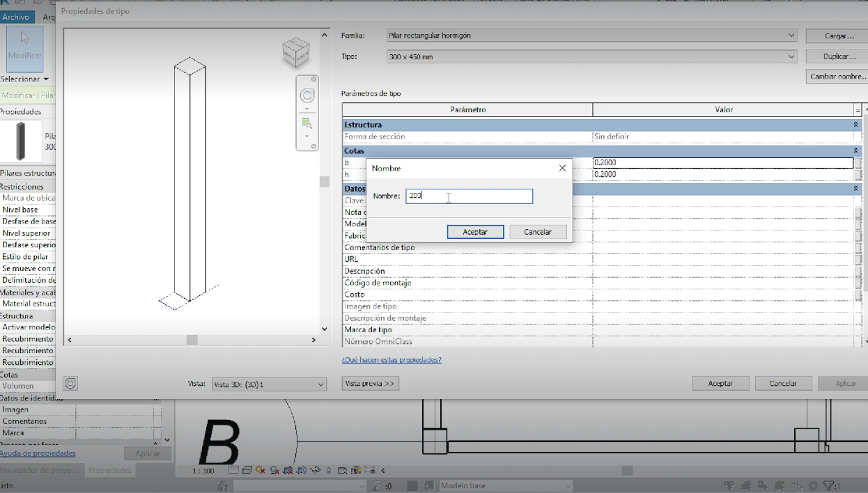
Task: Click the pilar type thumbnail in Propiedades
Action: pos(20,141)
